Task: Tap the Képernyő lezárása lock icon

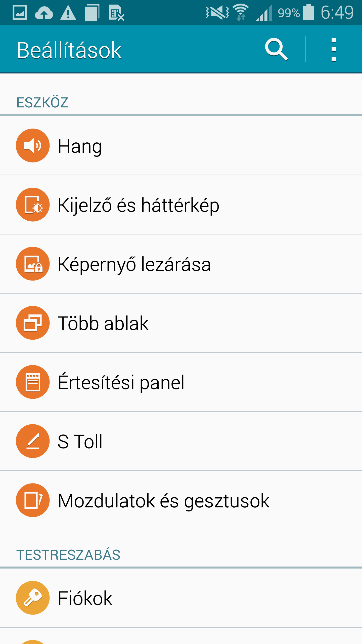Action: (x=33, y=264)
